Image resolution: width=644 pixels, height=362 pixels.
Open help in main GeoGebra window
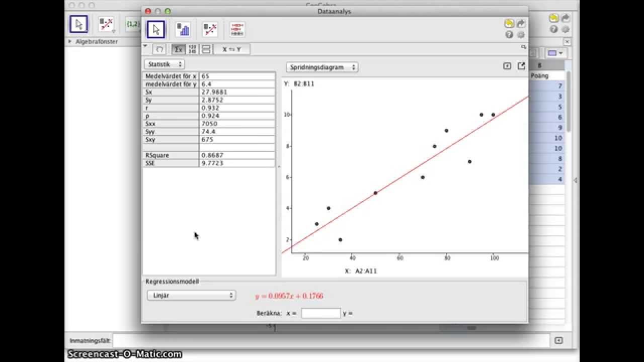(554, 29)
